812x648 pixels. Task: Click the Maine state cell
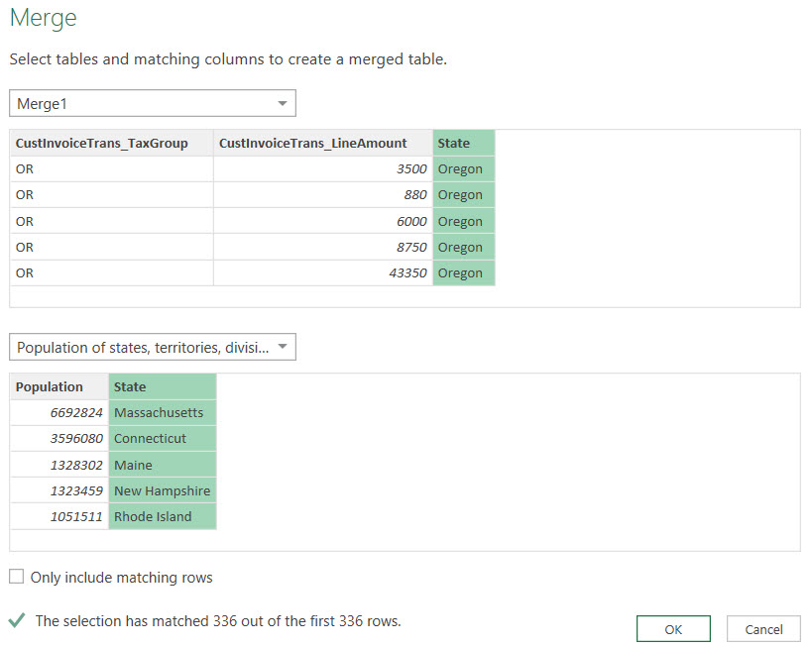[x=162, y=465]
